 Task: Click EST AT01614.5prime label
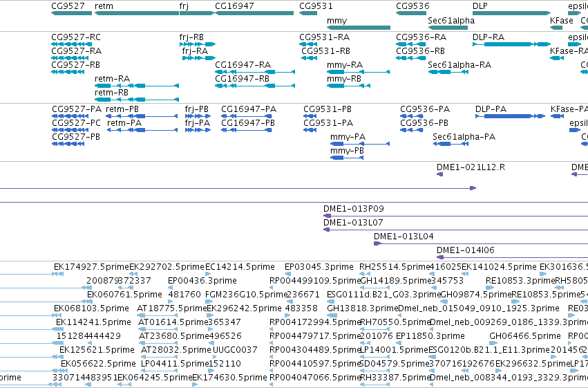173,323
